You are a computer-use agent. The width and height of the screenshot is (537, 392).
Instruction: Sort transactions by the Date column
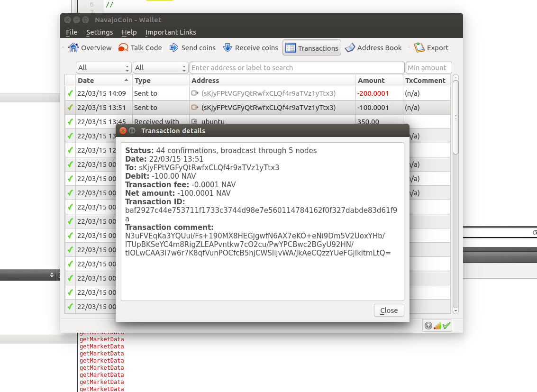(x=104, y=81)
